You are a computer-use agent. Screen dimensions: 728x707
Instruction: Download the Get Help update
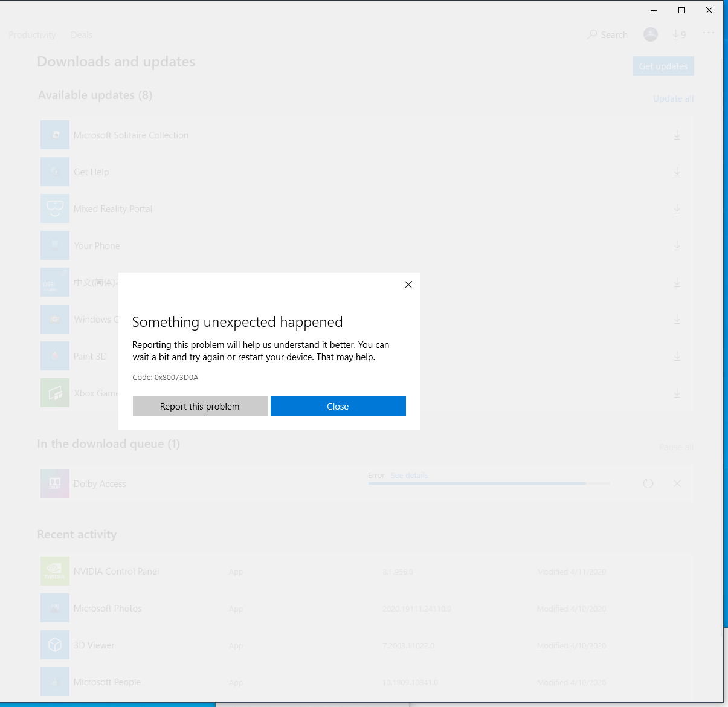pos(677,172)
